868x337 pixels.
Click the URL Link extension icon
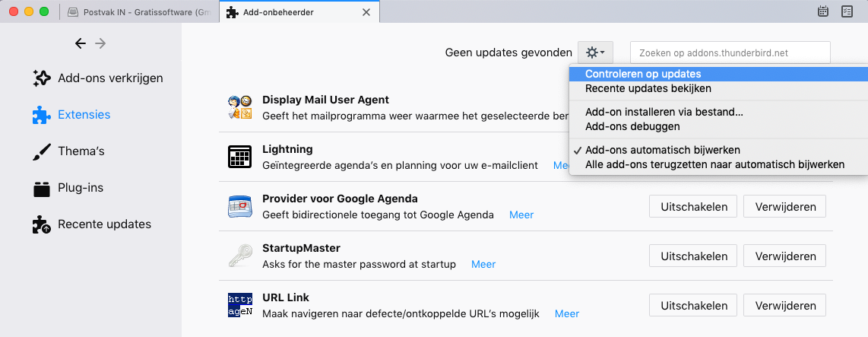point(239,305)
